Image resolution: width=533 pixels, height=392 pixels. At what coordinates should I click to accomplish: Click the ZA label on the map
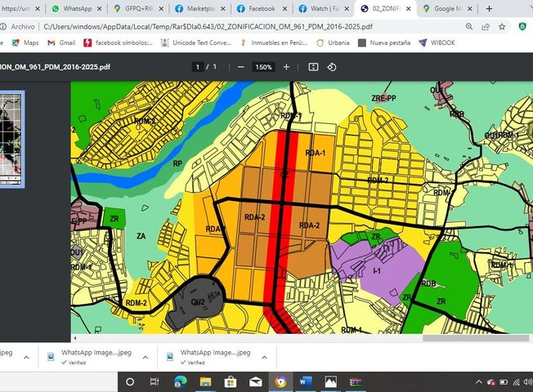pyautogui.click(x=141, y=236)
